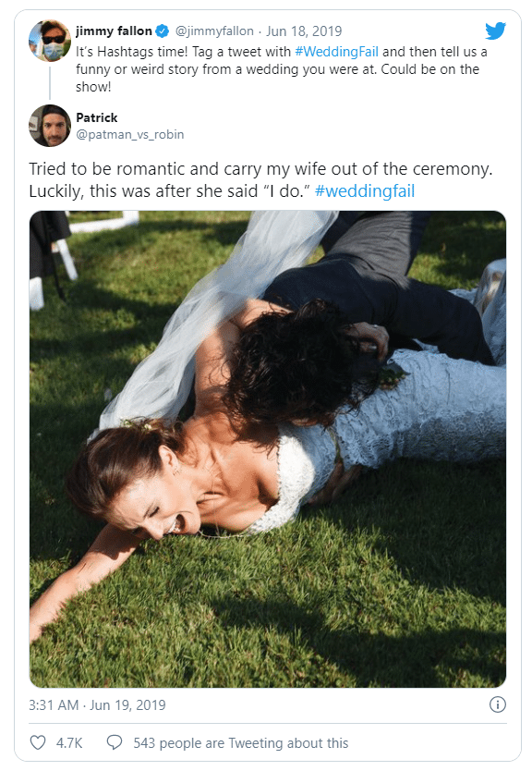Enlarge the wedding fall photo

click(x=268, y=449)
